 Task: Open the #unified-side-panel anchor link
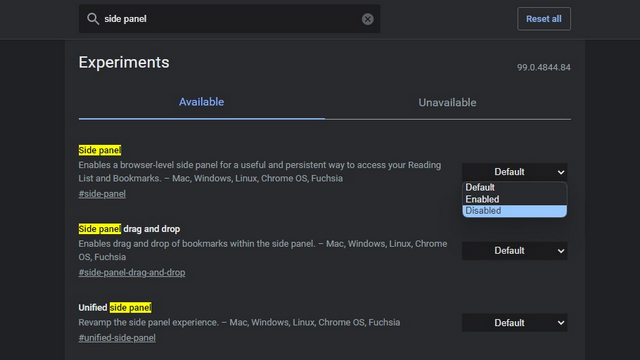117,338
